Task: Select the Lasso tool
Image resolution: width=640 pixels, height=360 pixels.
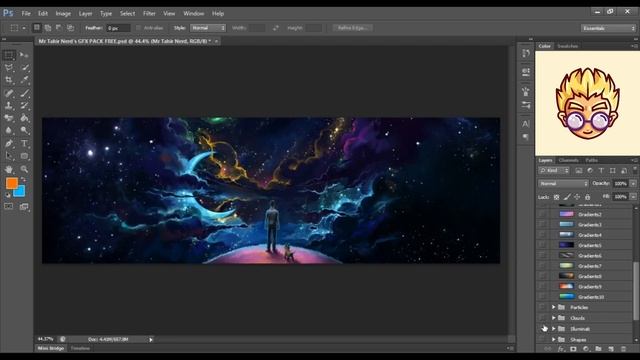Action: point(9,67)
